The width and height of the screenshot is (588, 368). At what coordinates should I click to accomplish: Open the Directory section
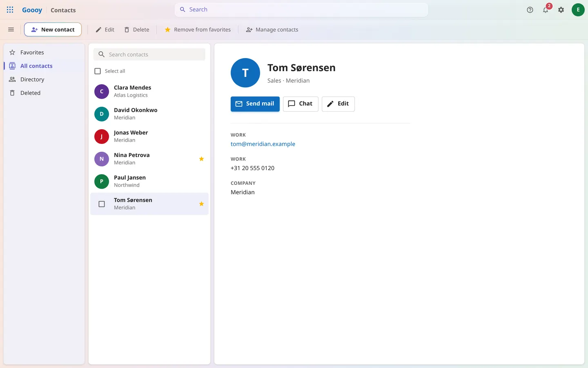(44, 79)
